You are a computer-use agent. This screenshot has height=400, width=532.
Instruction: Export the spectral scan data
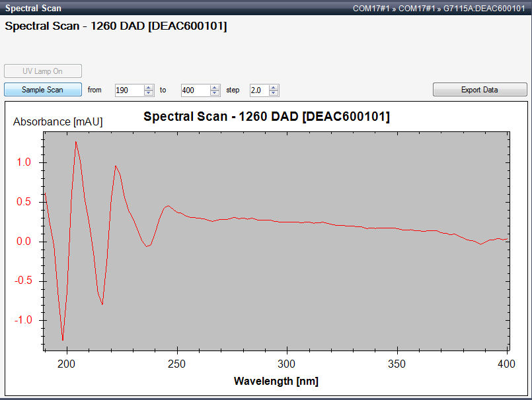pyautogui.click(x=480, y=89)
